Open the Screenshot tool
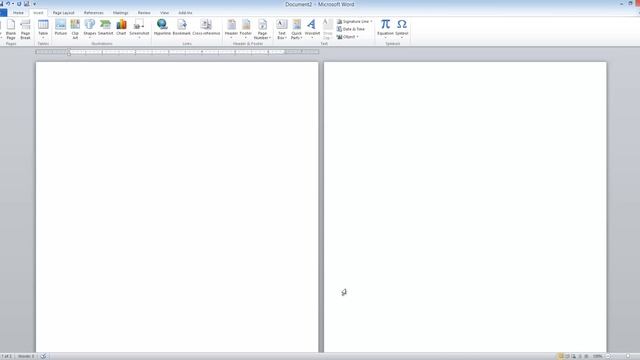The image size is (640, 360). pos(139,29)
